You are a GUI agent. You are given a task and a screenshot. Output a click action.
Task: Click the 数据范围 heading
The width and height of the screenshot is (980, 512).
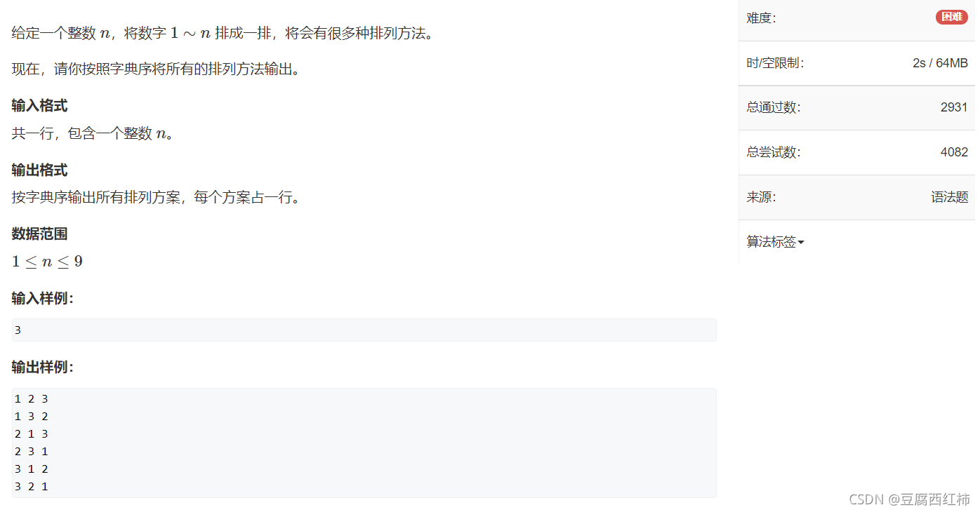coord(39,234)
